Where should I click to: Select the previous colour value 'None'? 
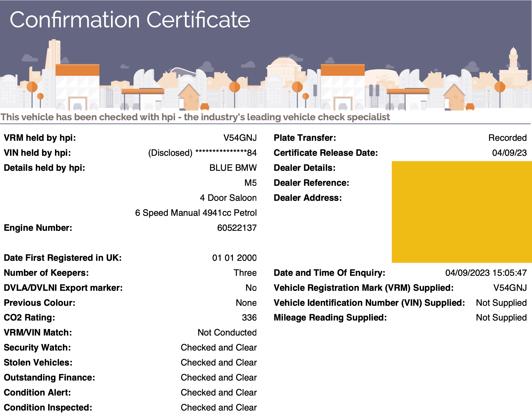pos(246,303)
